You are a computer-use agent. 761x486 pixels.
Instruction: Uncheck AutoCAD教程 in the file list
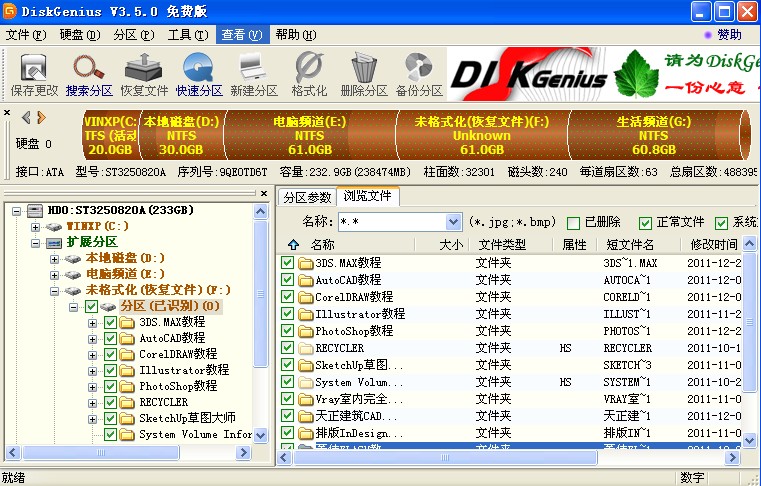(x=287, y=280)
